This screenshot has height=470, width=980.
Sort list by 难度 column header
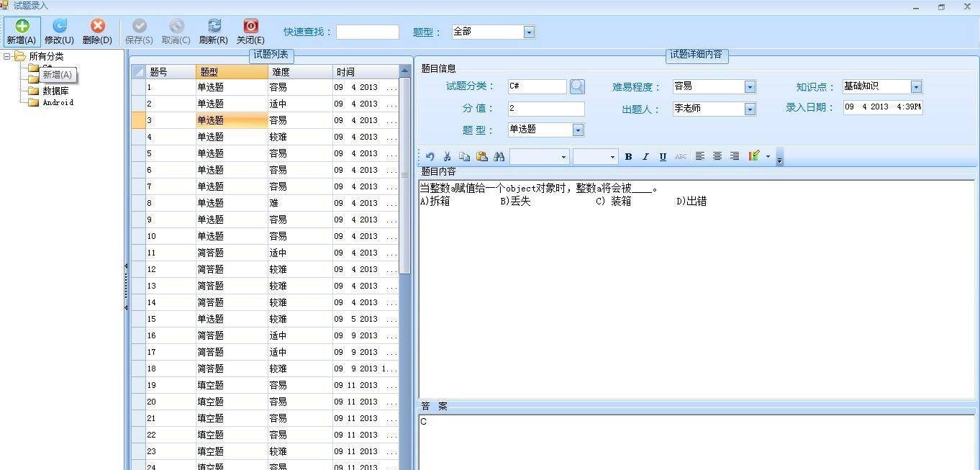point(300,72)
